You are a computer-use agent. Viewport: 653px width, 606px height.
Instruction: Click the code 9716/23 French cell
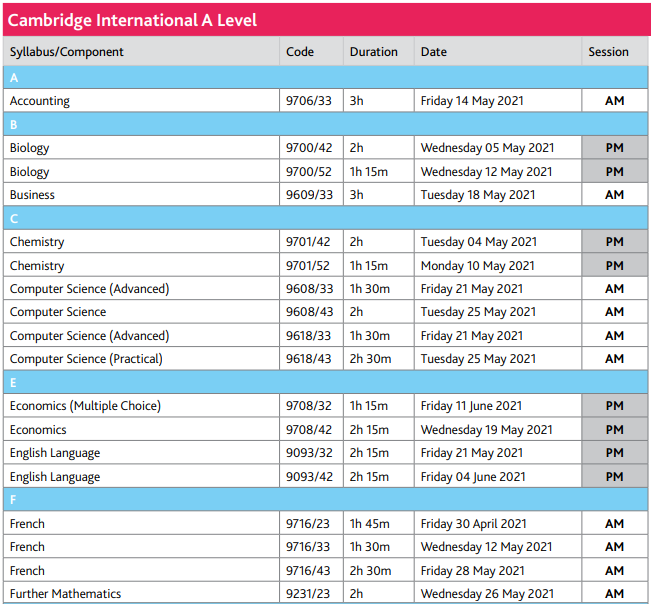pos(307,524)
